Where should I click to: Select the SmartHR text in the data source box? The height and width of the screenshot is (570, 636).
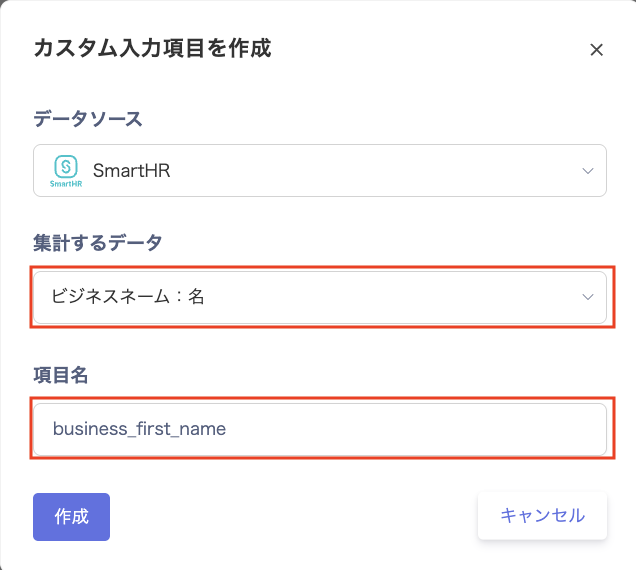[131, 171]
